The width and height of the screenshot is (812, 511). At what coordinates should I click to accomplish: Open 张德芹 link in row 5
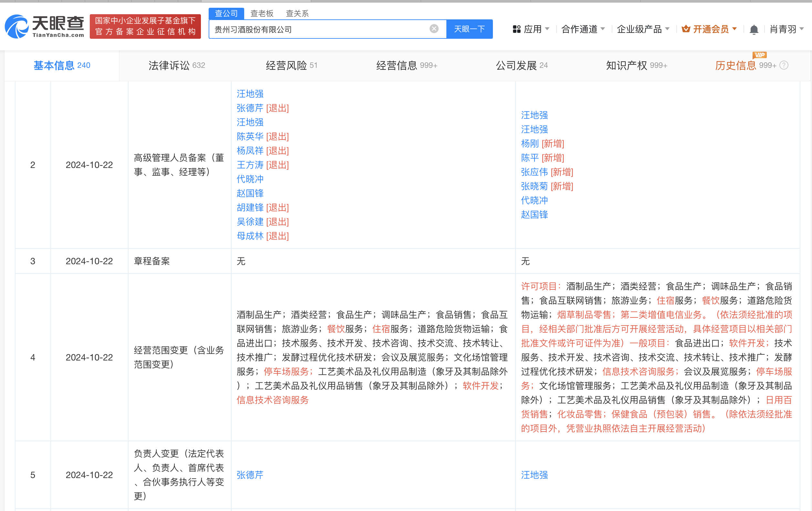(250, 475)
